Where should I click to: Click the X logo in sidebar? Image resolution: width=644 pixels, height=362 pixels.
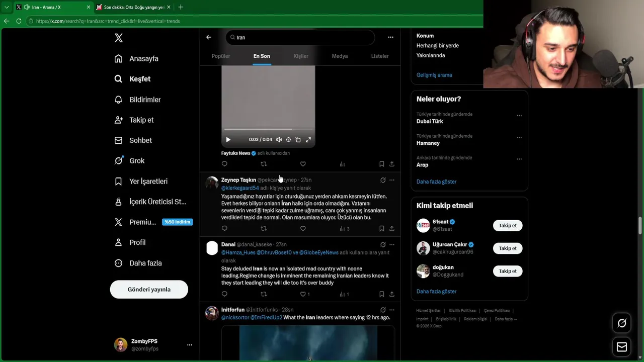pyautogui.click(x=118, y=38)
